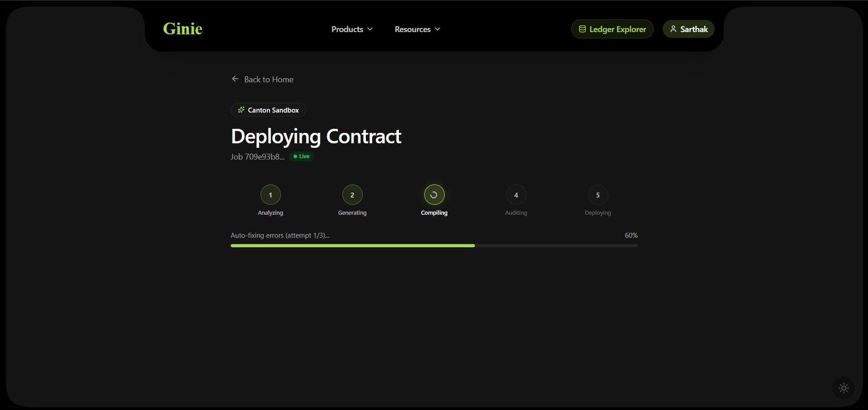Select step 1 Analyzing circle
Image resolution: width=868 pixels, height=410 pixels.
[270, 195]
